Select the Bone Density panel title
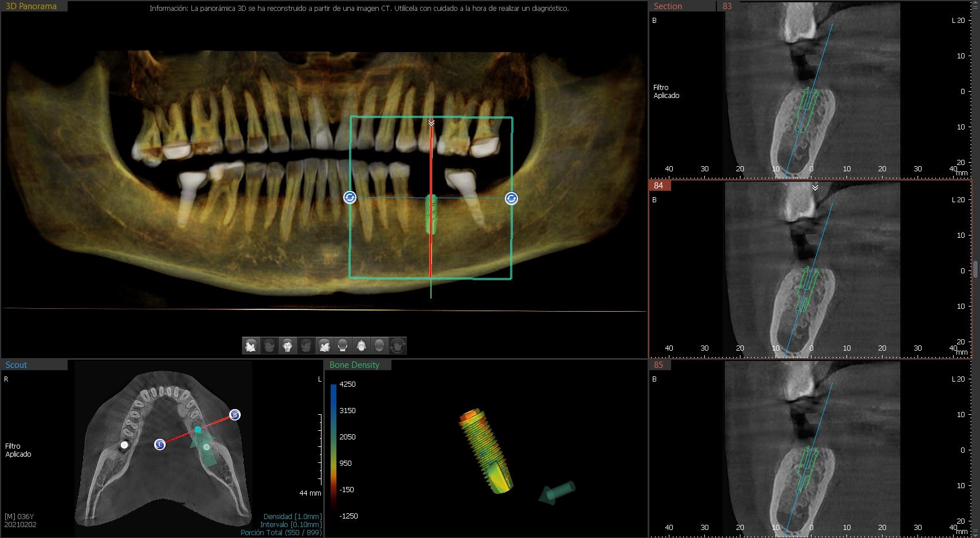 [354, 365]
